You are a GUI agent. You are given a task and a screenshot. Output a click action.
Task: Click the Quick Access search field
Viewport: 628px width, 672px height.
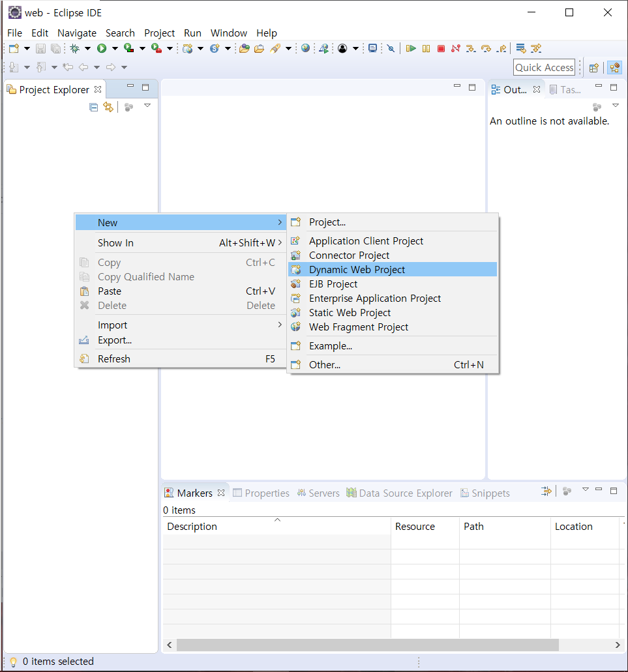tap(544, 68)
